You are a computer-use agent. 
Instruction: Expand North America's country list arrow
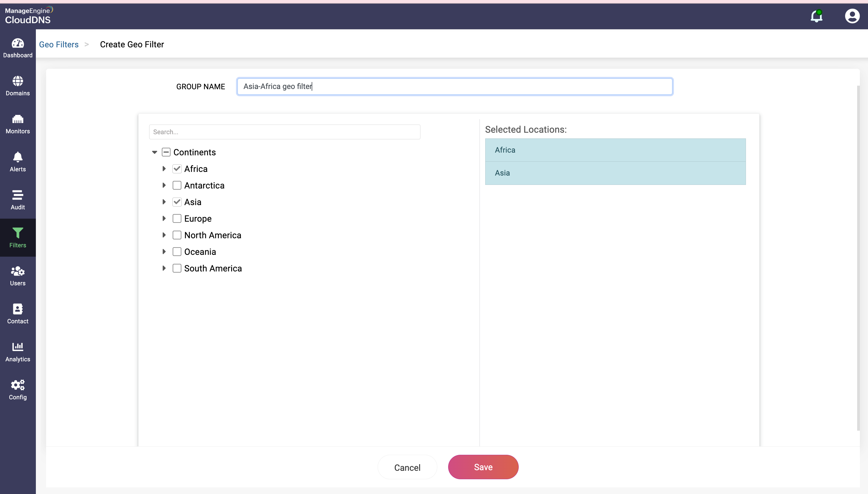click(164, 235)
